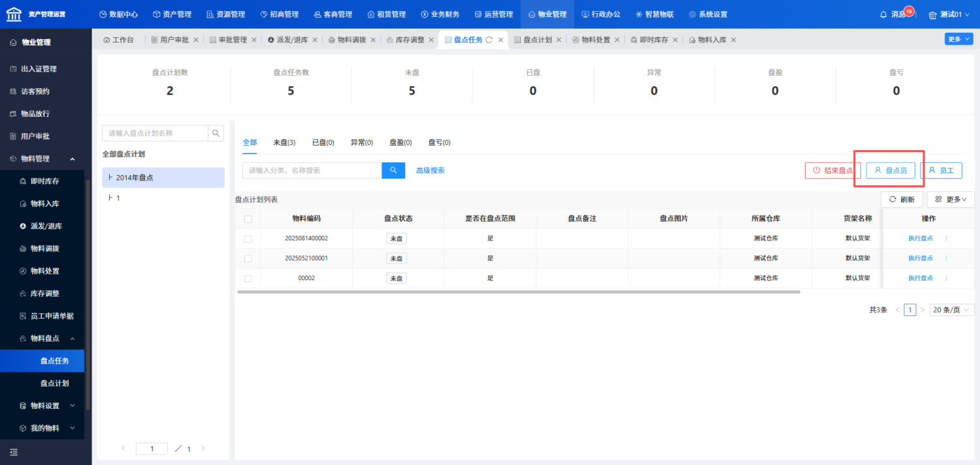980x465 pixels.
Task: Click the 请输入分类、名称搜索 input field
Action: [312, 170]
